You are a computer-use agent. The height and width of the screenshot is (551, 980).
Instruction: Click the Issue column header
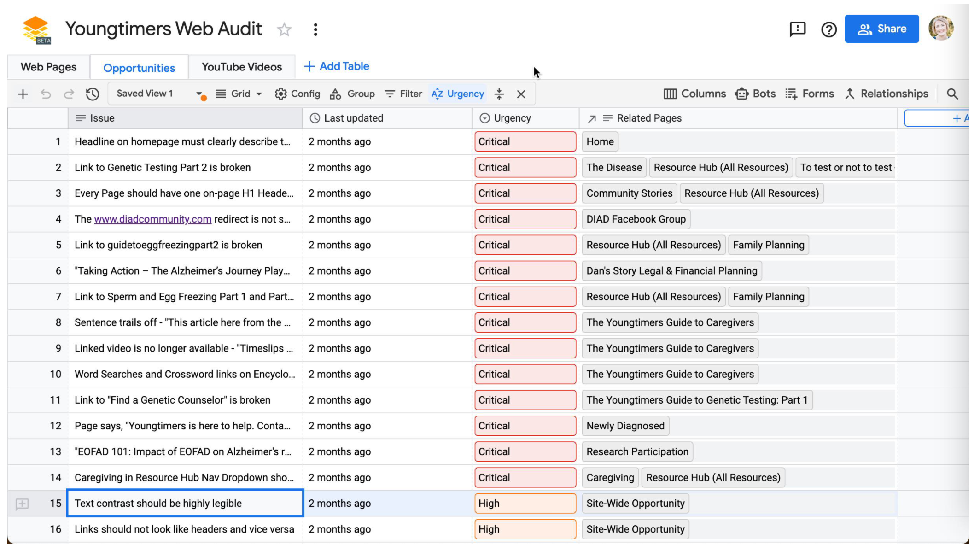pos(185,118)
